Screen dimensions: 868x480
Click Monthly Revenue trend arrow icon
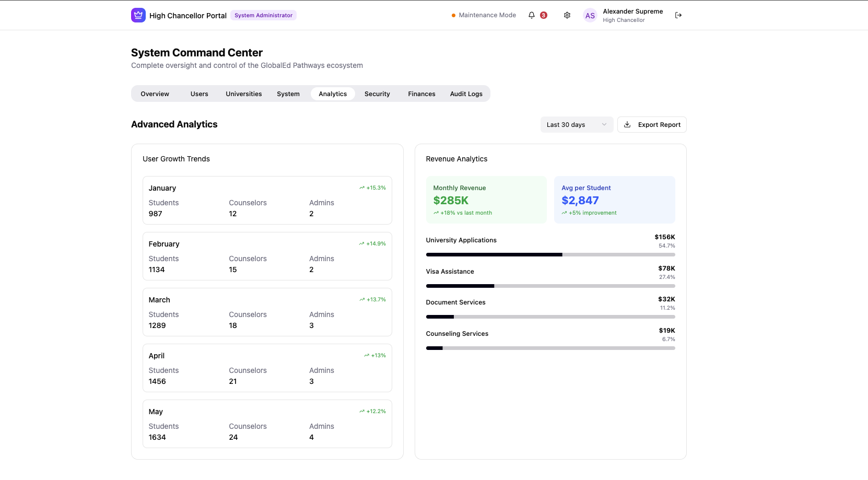436,213
